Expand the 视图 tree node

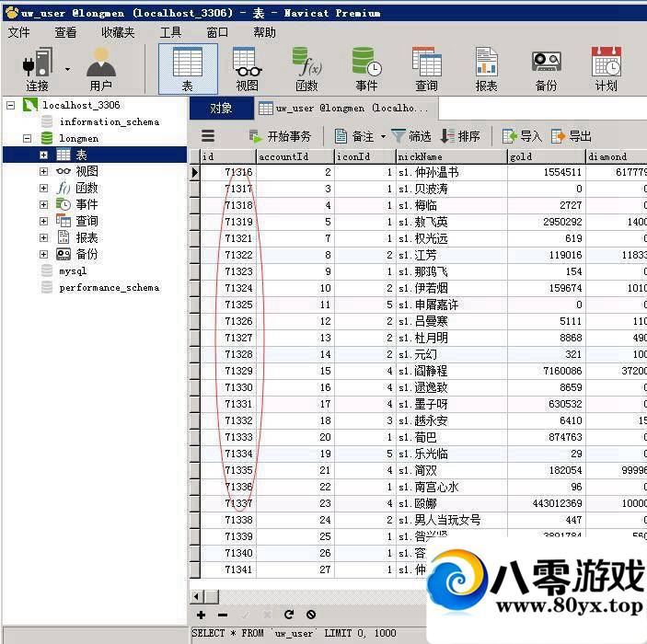click(43, 171)
